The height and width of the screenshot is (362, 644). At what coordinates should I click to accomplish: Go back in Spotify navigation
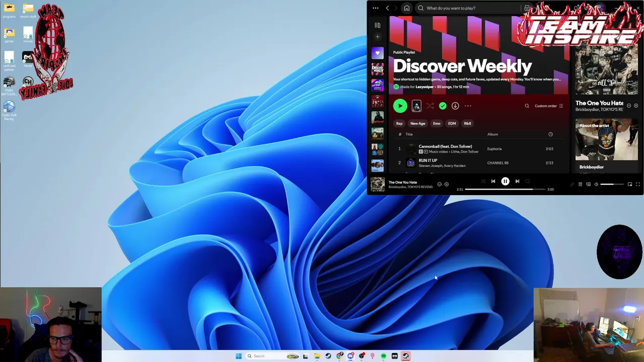(x=387, y=8)
